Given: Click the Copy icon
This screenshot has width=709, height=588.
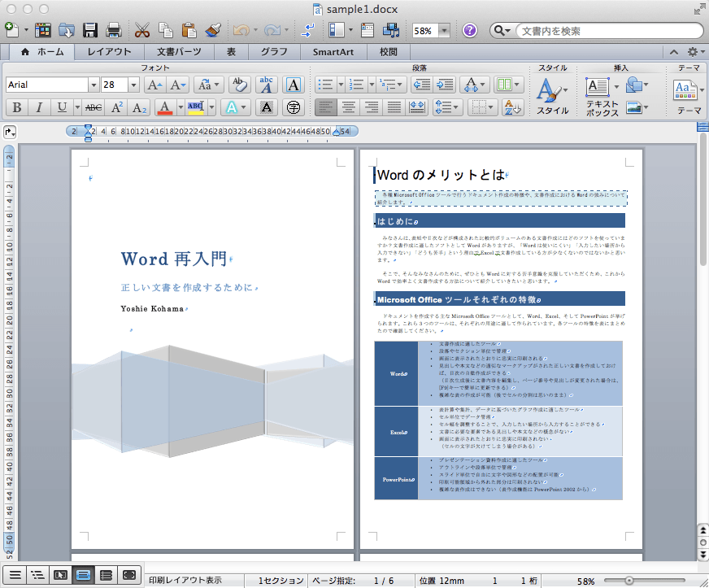Looking at the screenshot, I should click(x=166, y=31).
